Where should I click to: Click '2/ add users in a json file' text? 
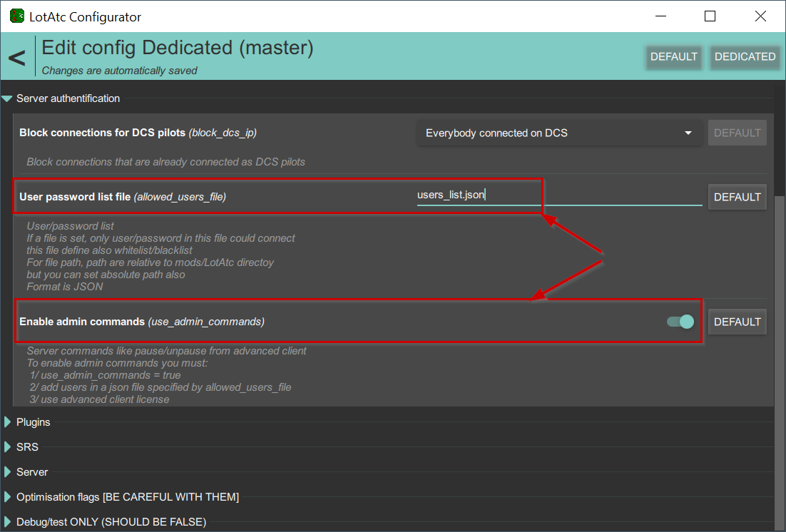click(160, 387)
